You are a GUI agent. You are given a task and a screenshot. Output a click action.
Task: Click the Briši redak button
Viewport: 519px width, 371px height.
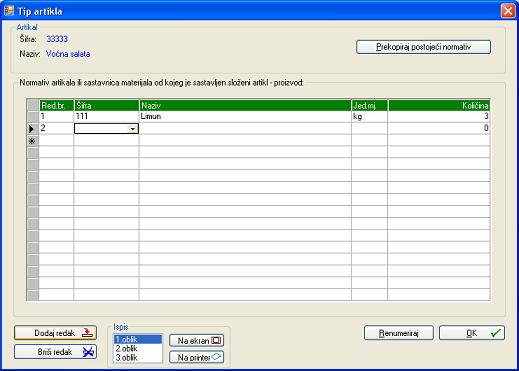(55, 352)
